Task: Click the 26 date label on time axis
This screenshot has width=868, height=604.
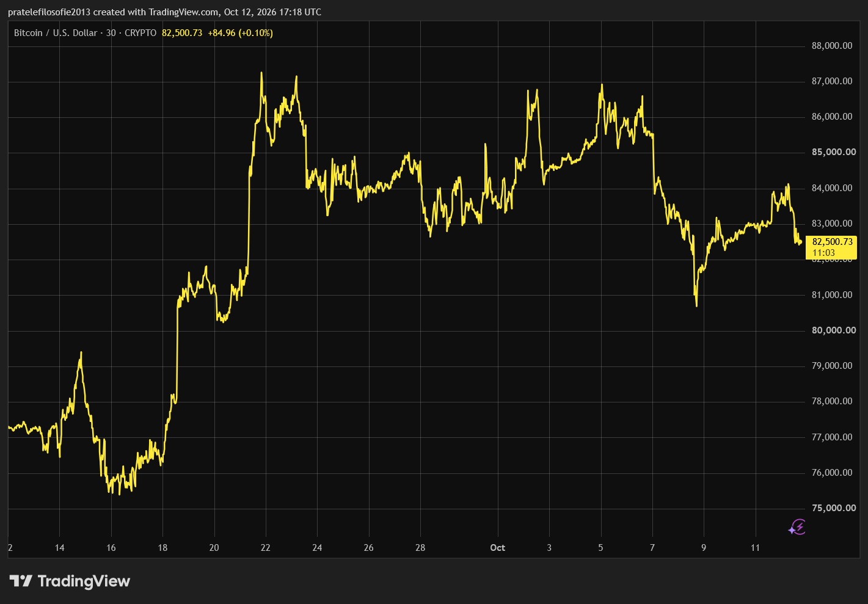Action: [368, 548]
